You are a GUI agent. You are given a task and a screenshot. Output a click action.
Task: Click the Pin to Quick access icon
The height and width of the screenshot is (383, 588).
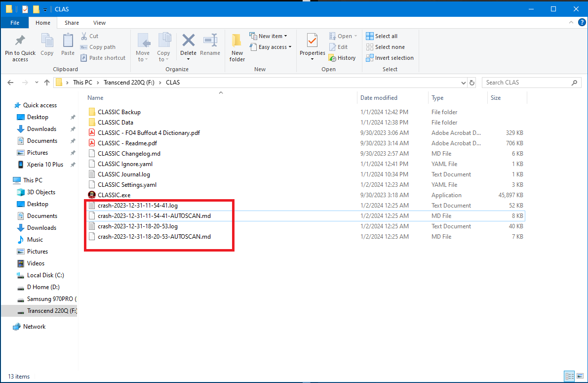click(20, 41)
